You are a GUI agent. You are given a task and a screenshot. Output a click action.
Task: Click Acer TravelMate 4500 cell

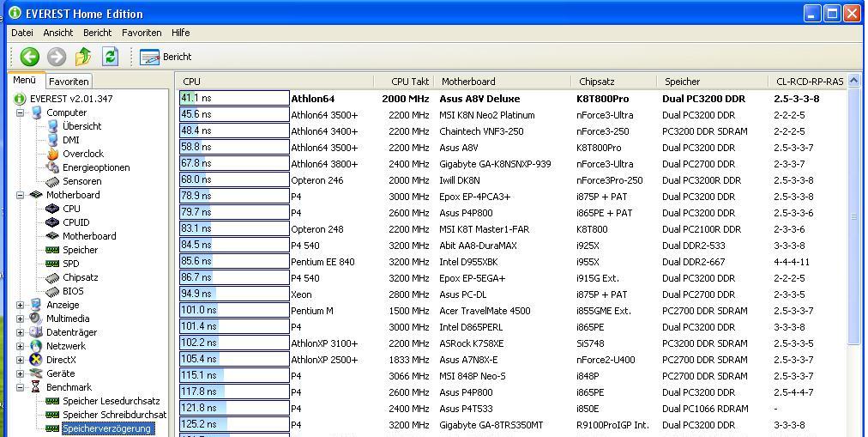(x=485, y=311)
